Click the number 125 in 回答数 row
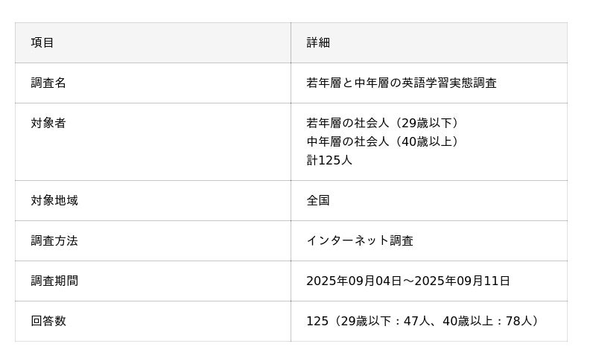596x364 pixels. tap(317, 321)
